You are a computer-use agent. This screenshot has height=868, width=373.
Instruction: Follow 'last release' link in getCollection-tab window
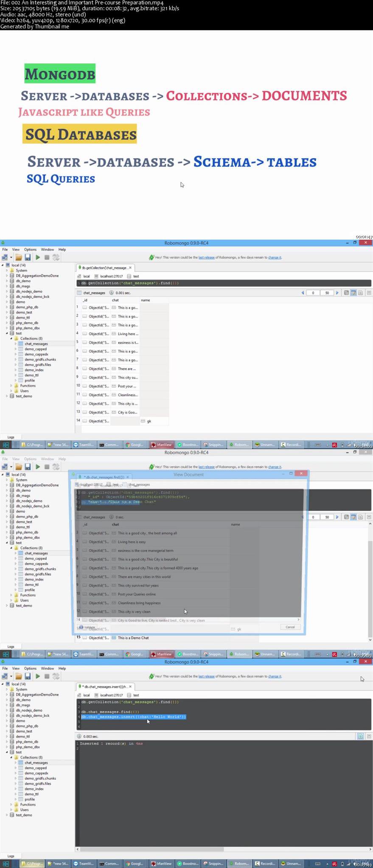pos(206,257)
